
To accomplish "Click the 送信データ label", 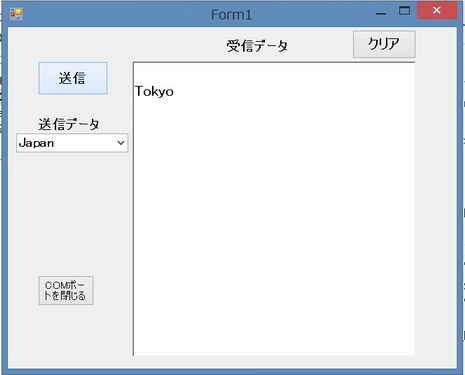I will (x=69, y=124).
